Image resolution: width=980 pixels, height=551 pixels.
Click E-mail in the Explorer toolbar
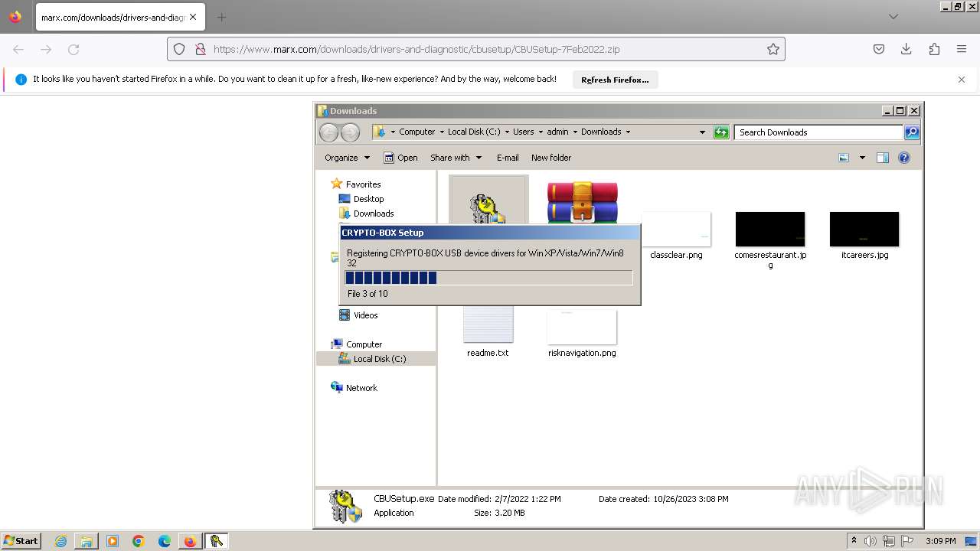[x=508, y=158]
